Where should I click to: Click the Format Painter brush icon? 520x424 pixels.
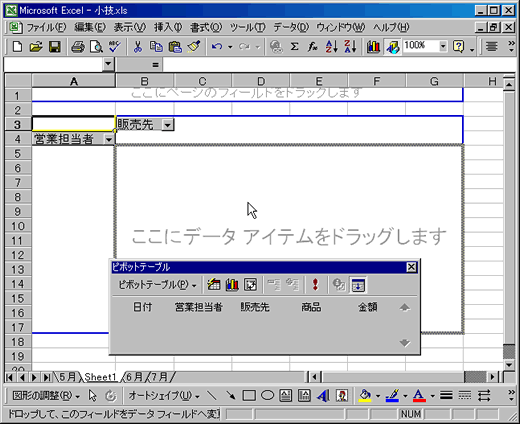pyautogui.click(x=194, y=47)
